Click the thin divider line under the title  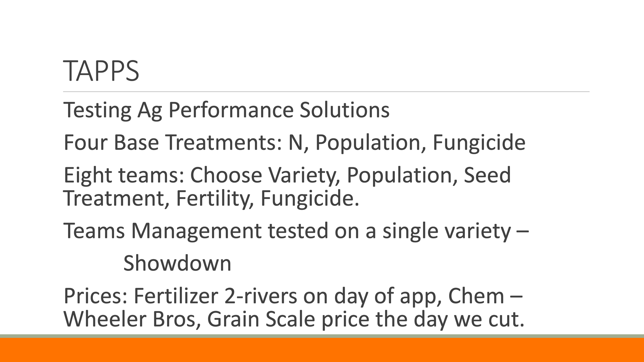click(326, 92)
